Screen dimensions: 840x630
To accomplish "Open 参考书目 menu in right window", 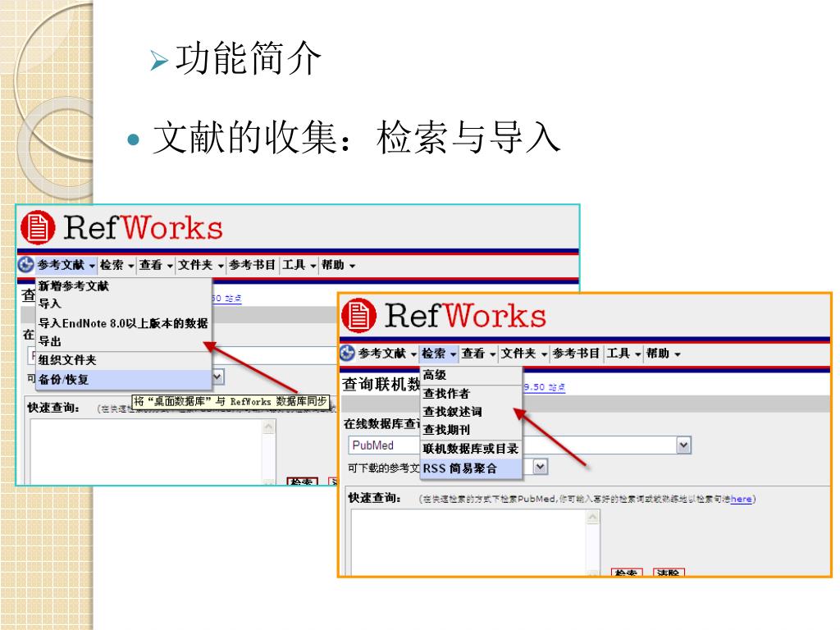I will (x=576, y=354).
